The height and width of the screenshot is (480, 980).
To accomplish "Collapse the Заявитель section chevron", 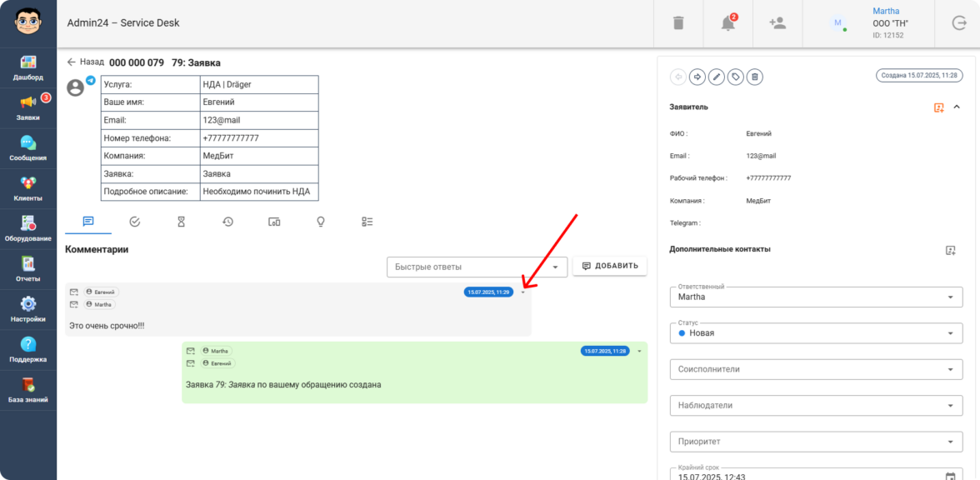I will click(x=957, y=107).
